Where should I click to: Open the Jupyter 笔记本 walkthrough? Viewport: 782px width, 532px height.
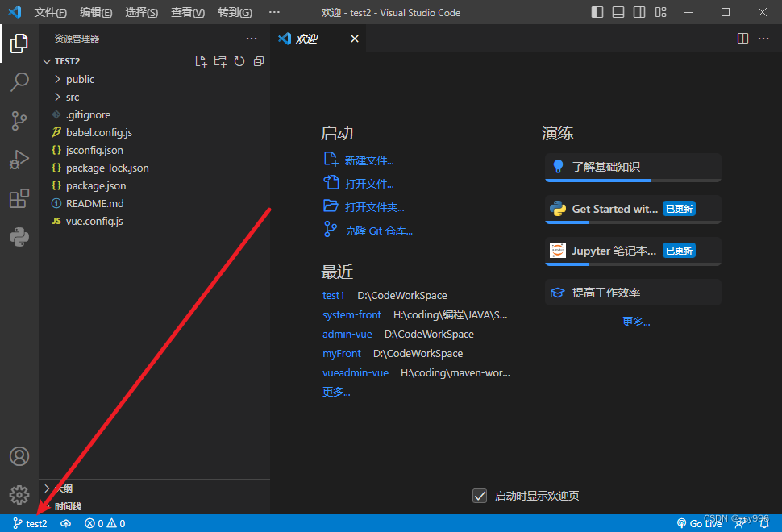click(x=634, y=251)
